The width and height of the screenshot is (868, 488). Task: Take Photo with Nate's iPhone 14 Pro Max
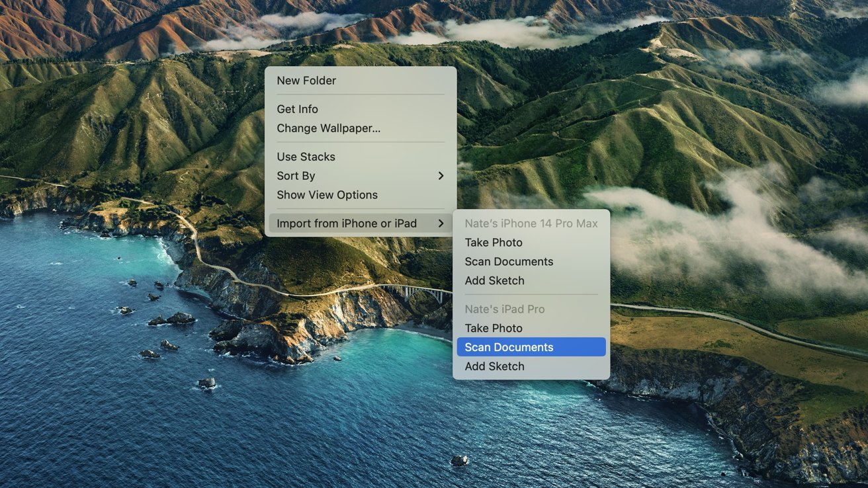point(494,243)
